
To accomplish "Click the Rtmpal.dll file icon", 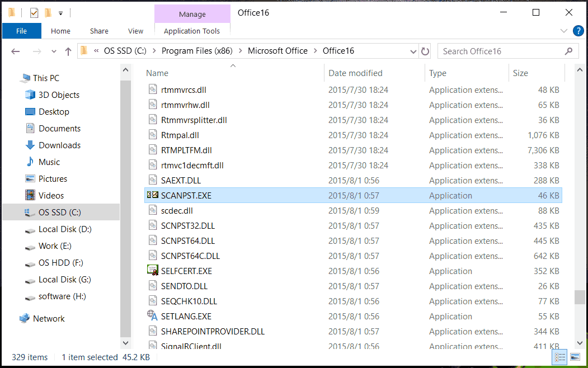I will 153,135.
